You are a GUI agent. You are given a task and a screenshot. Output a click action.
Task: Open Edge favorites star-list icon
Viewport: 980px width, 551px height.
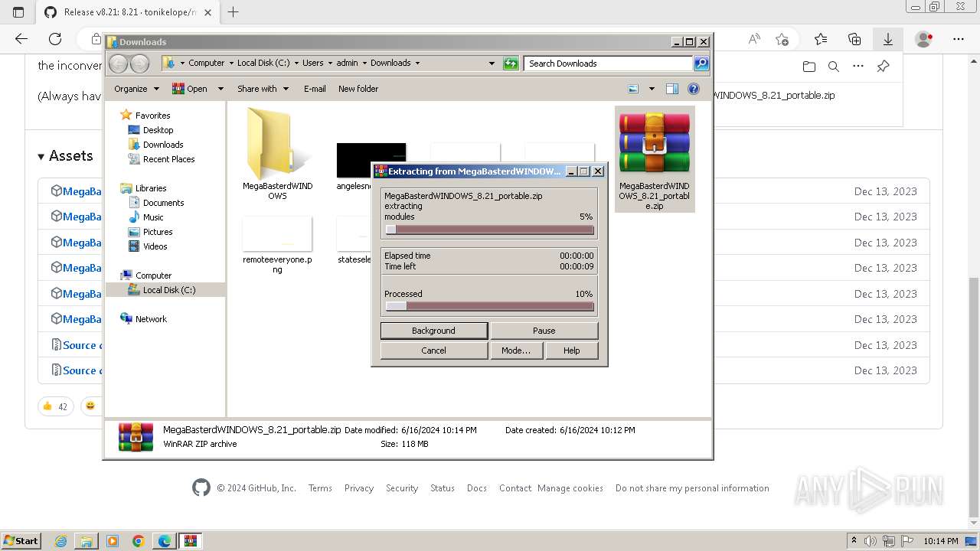(821, 39)
